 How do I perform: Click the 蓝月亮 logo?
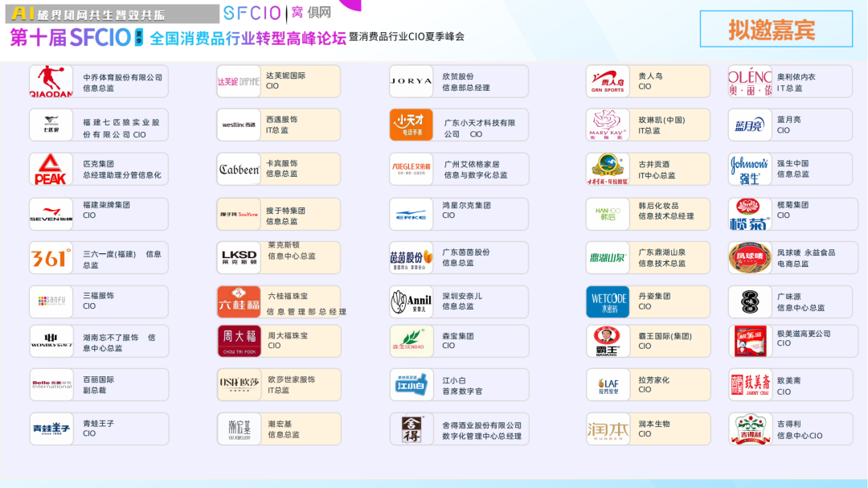point(750,125)
